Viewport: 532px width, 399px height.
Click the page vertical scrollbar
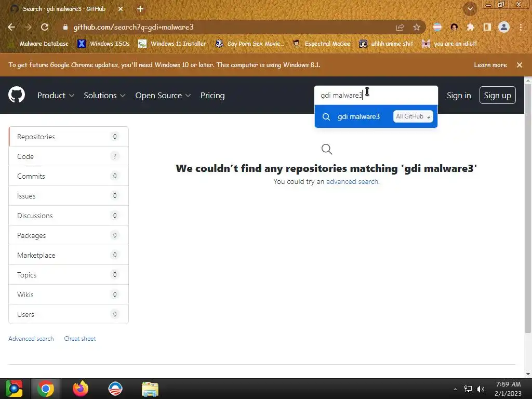pos(528,209)
